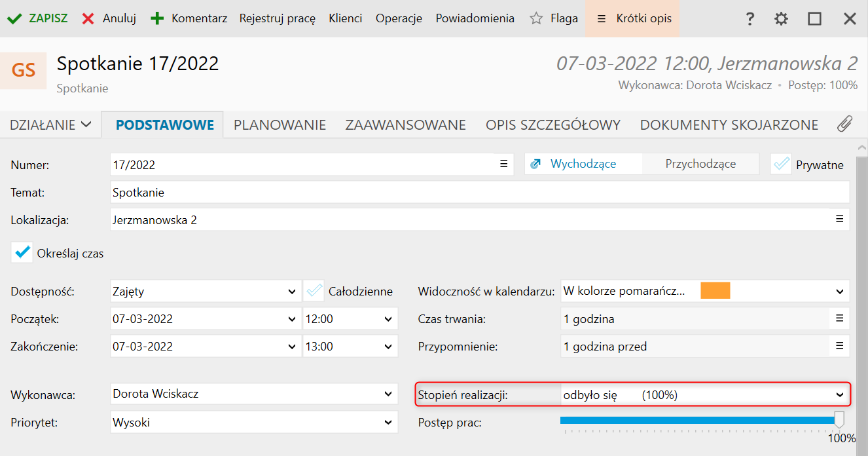868x456 pixels.
Task: Toggle the Prywatne checkbox
Action: tap(782, 164)
